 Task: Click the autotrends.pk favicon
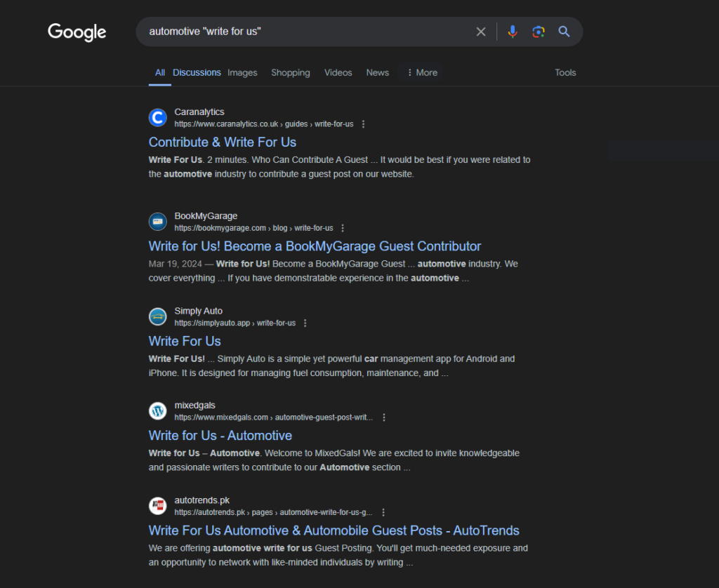(157, 505)
